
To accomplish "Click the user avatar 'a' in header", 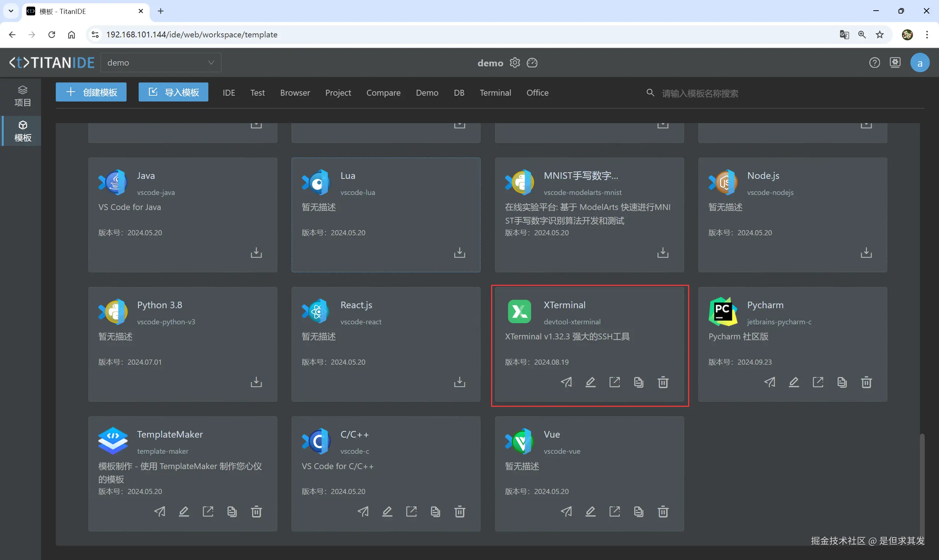I will tap(920, 63).
